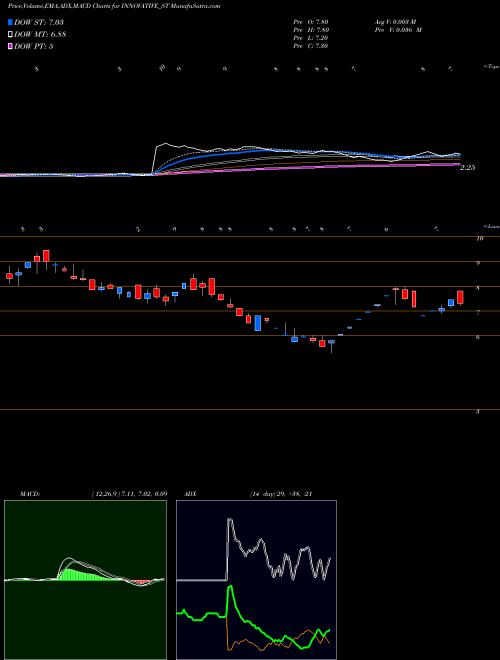The width and height of the screenshot is (500, 660).
Task: Click the price axis label 3
Action: [478, 412]
